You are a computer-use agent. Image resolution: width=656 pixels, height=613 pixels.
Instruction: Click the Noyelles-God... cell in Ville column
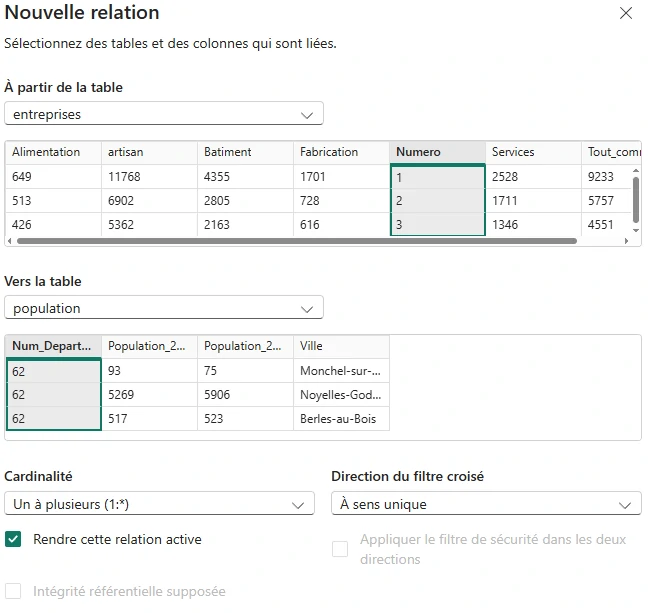coord(340,394)
